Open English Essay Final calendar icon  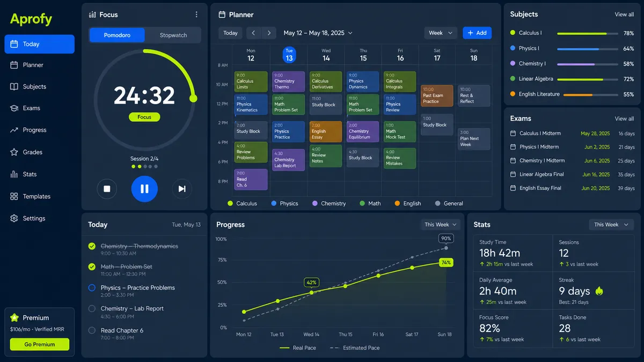click(513, 188)
